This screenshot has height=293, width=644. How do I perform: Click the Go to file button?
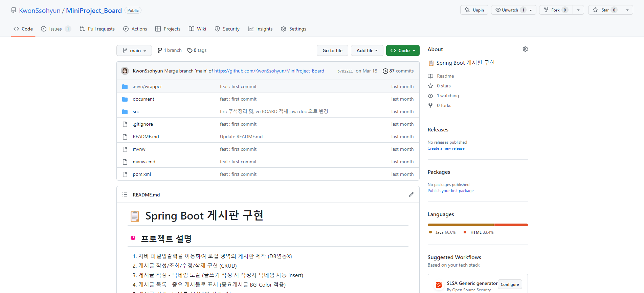[x=332, y=50]
